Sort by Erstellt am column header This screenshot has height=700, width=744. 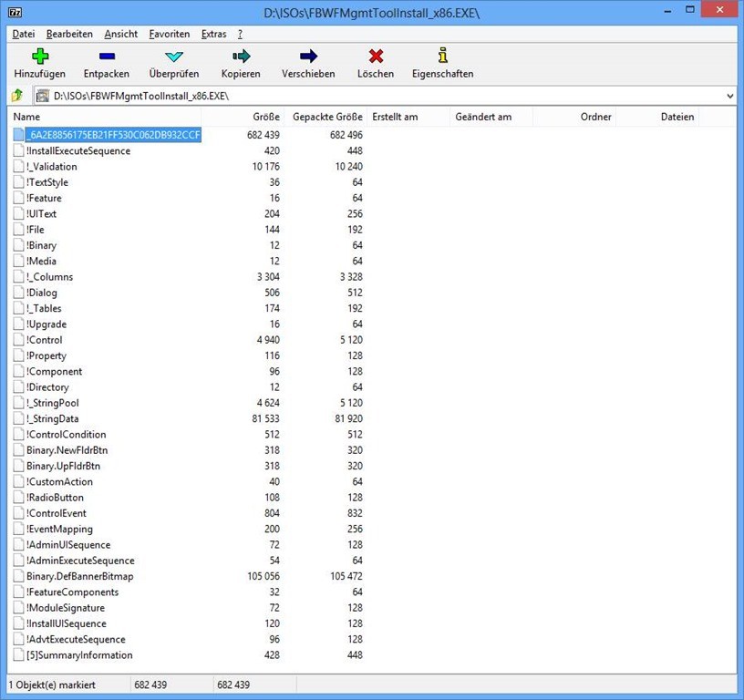coord(408,117)
